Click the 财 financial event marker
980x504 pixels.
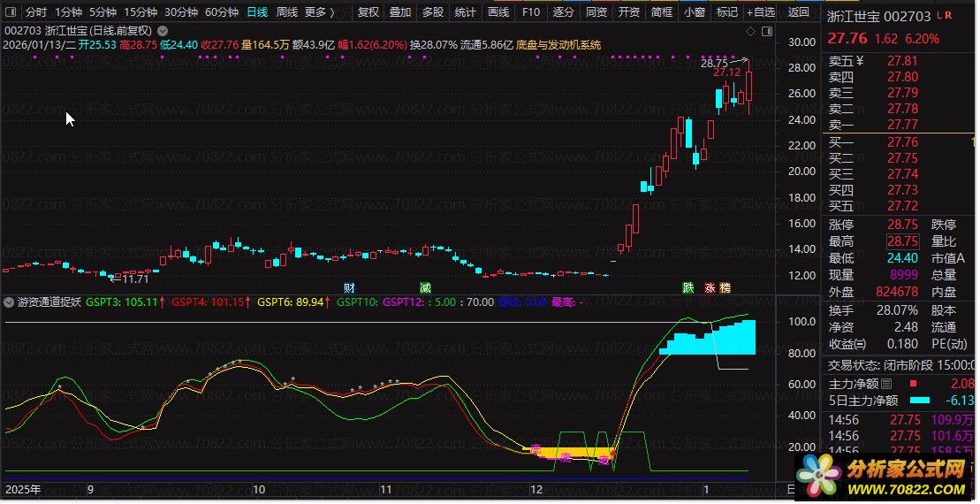point(349,287)
